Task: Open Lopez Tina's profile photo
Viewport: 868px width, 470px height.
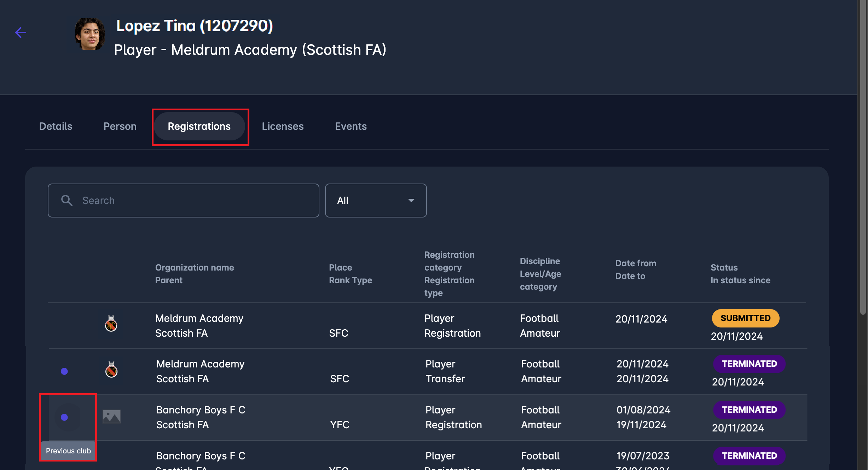Action: pyautogui.click(x=90, y=34)
